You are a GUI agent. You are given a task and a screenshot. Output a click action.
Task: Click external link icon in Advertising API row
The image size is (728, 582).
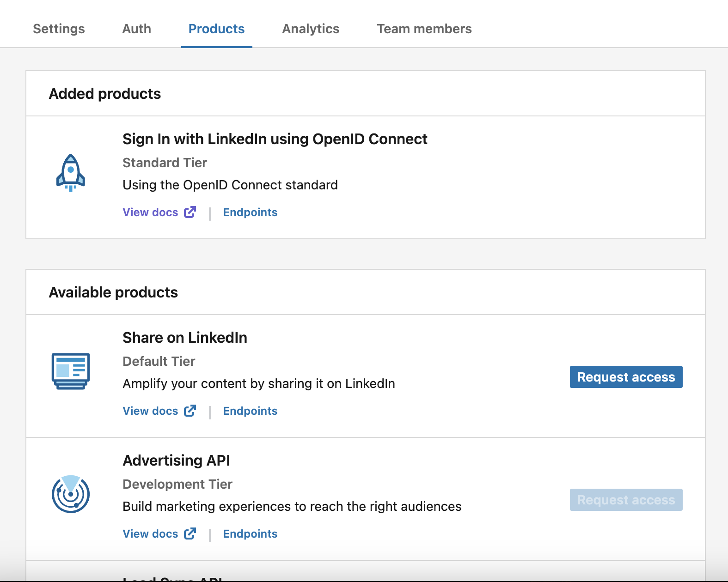[x=190, y=533]
